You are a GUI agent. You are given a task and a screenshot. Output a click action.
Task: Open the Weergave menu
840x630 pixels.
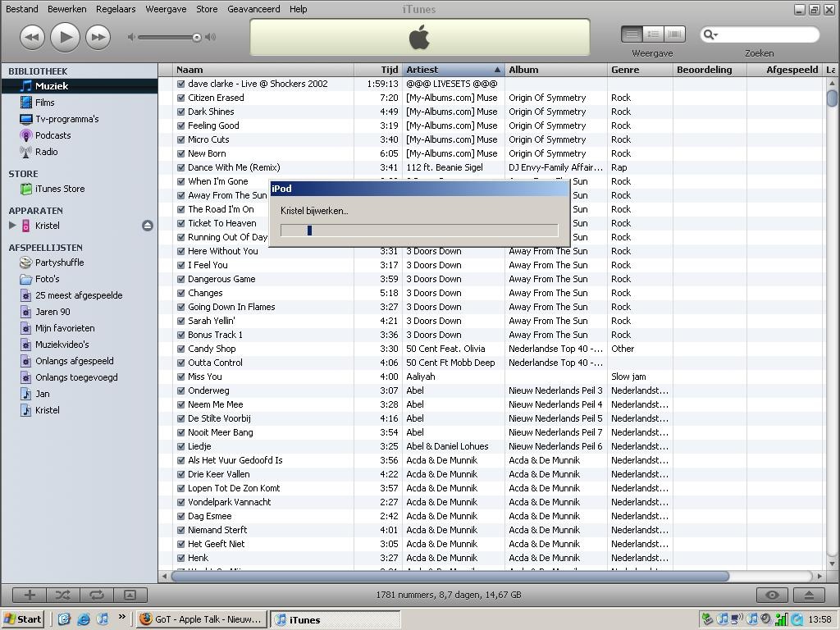[166, 9]
